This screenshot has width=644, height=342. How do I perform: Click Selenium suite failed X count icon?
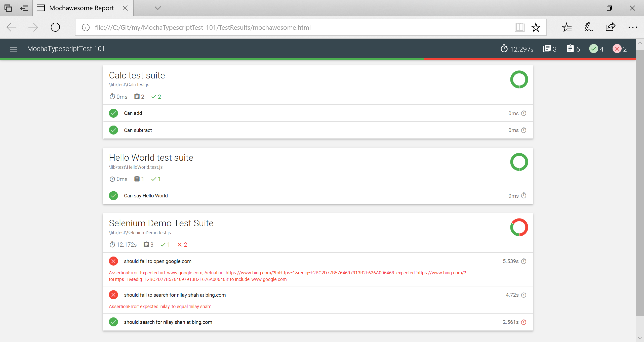(180, 244)
